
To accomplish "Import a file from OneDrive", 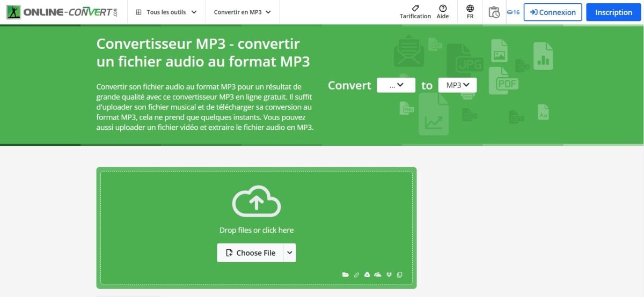I will coord(378,274).
